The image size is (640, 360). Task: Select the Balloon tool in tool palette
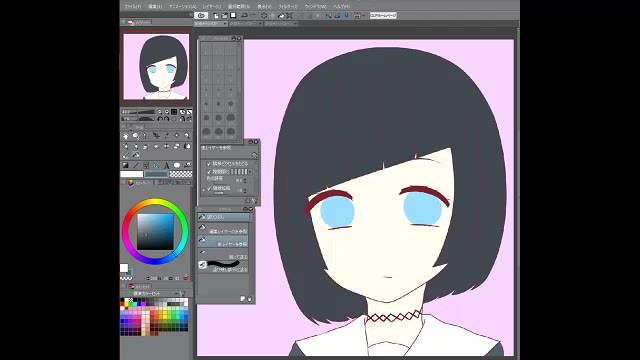[177, 165]
